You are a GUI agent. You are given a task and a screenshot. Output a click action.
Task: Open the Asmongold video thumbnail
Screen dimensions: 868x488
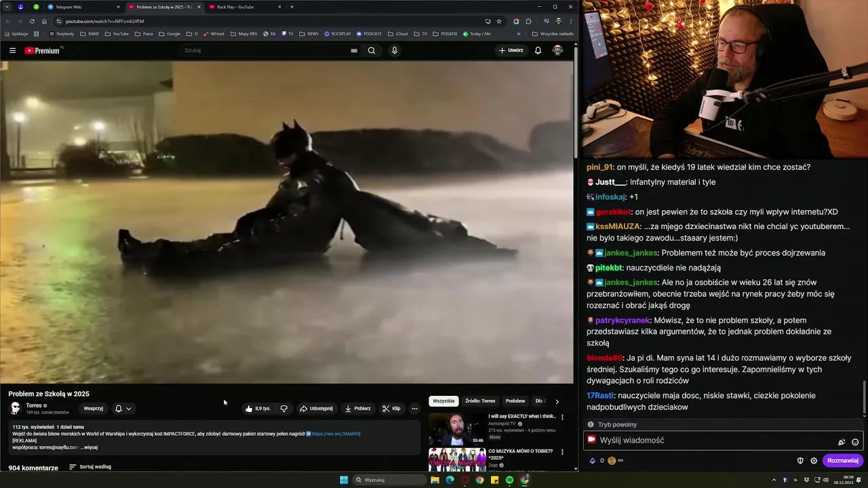click(x=457, y=429)
